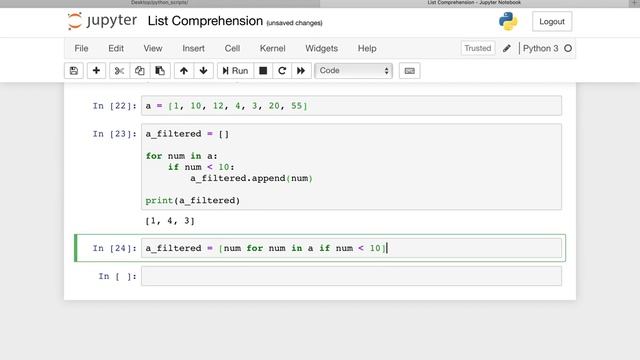Restart the kernel with circular arrow icon
The image size is (640, 360).
point(282,71)
